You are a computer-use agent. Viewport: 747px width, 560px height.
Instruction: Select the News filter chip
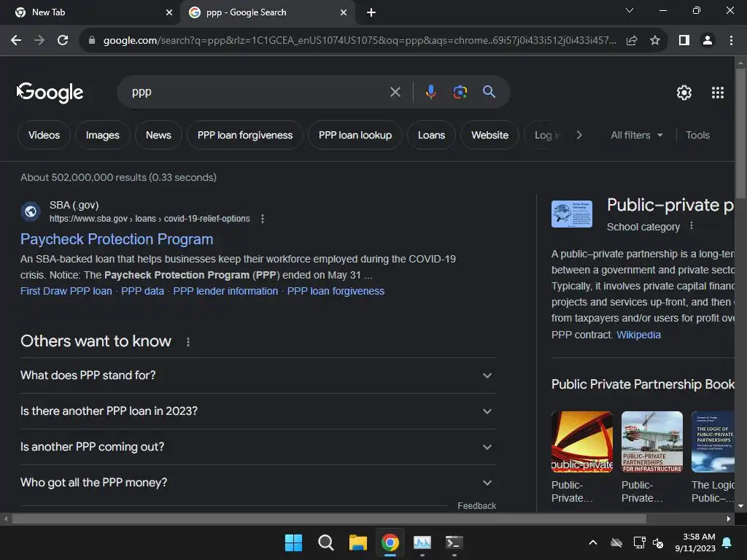[158, 135]
